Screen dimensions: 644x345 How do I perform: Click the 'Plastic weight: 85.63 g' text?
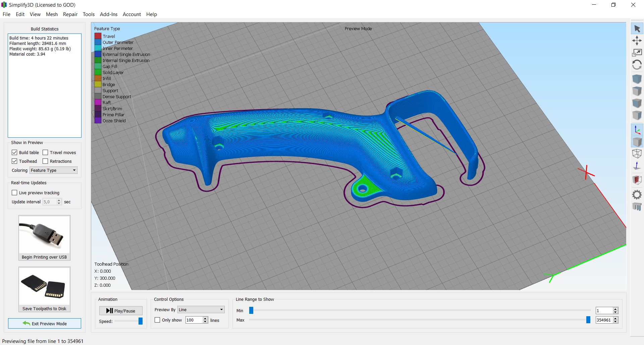[x=40, y=49]
